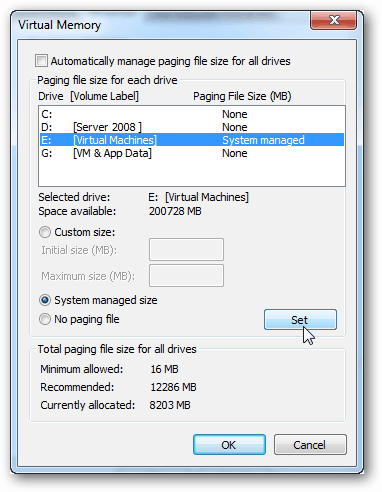
Task: Click the 200728 MB space available value
Action: coord(175,211)
